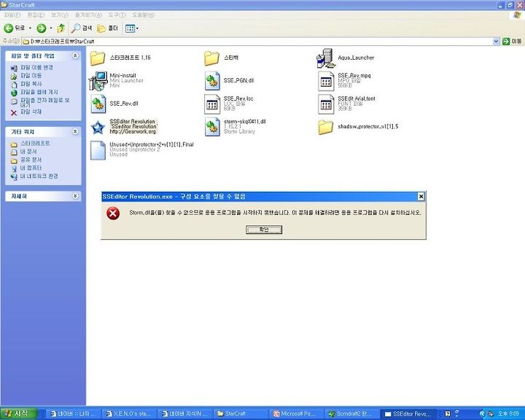Switch to Scmdraft2 taskbar window
Image resolution: width=525 pixels, height=420 pixels.
352,413
